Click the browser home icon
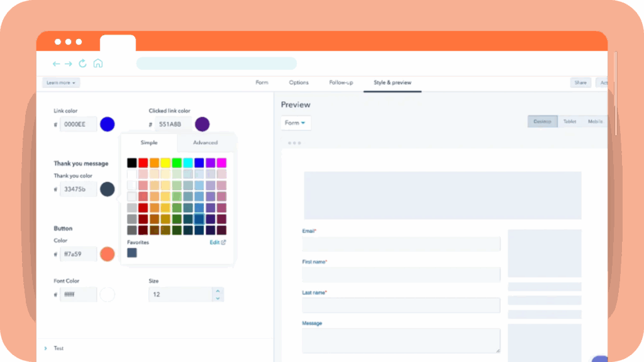644x362 pixels. click(97, 64)
